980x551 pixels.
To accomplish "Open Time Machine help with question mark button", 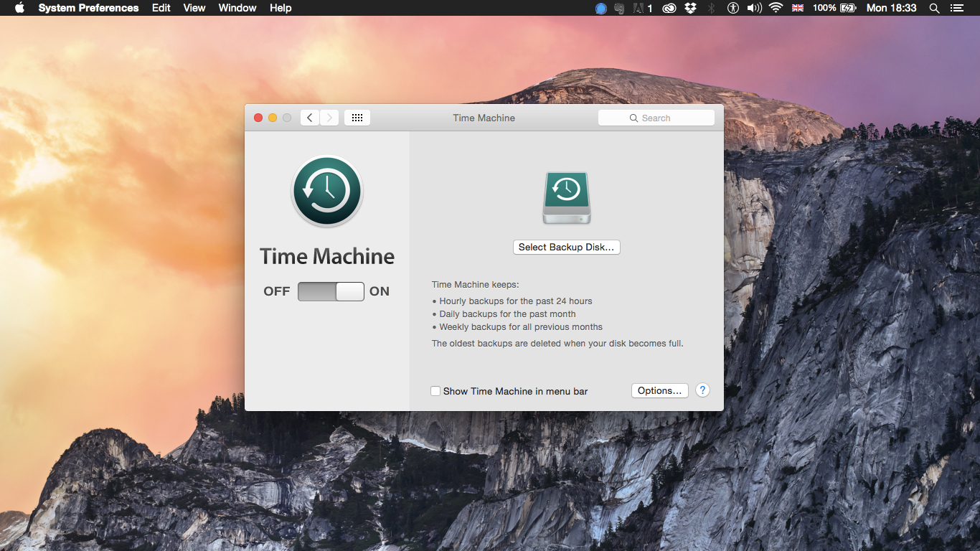I will [x=703, y=390].
